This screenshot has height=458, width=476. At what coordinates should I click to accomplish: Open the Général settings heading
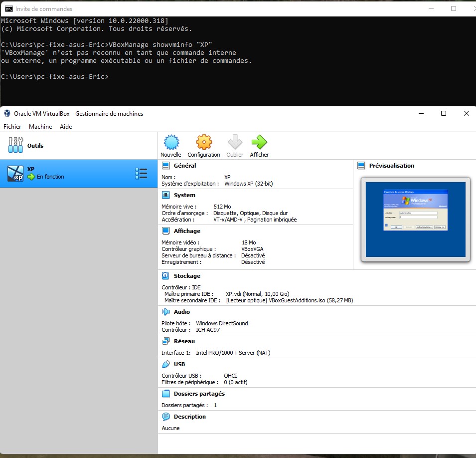coord(185,166)
